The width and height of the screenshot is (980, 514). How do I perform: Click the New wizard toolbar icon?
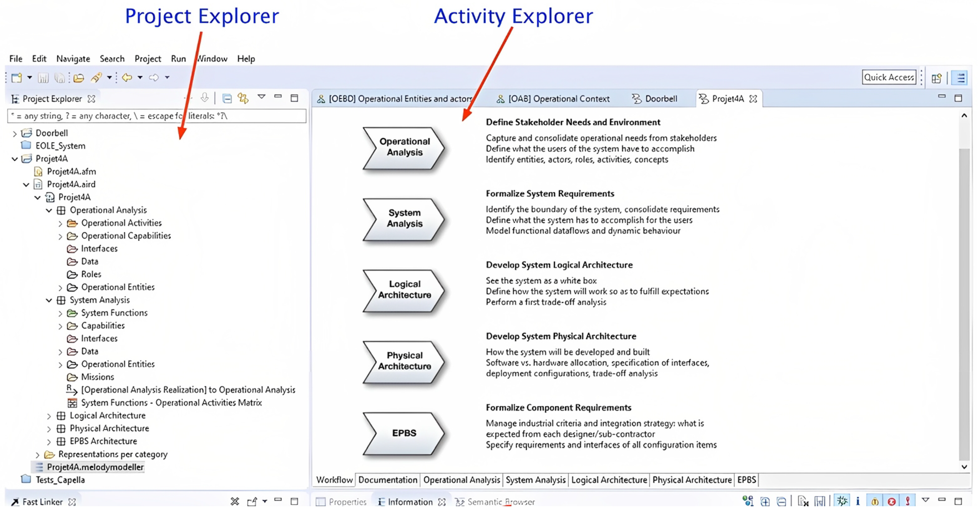[x=17, y=78]
